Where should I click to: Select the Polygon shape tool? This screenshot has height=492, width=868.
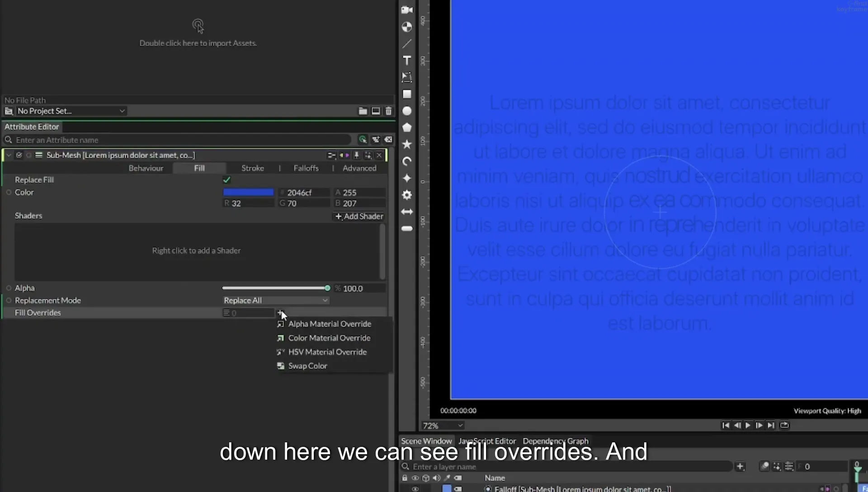coord(407,128)
